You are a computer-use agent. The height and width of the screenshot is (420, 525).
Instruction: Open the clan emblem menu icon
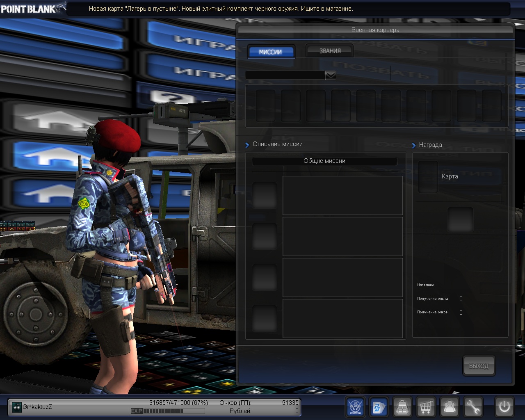tap(356, 407)
